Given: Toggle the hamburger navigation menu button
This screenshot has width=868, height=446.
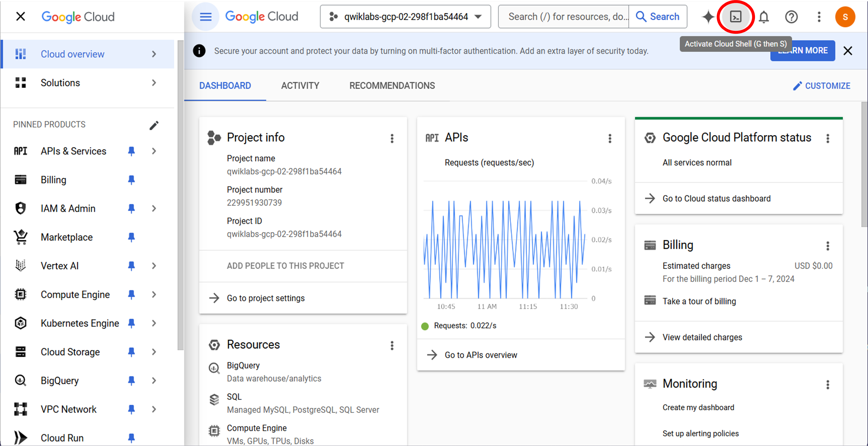Looking at the screenshot, I should (206, 17).
